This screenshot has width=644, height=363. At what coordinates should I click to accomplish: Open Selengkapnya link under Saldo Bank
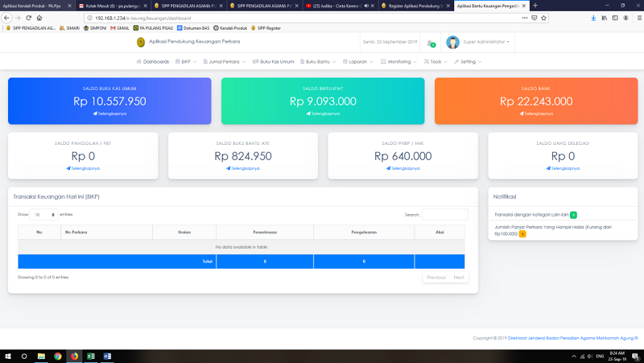[x=535, y=113]
